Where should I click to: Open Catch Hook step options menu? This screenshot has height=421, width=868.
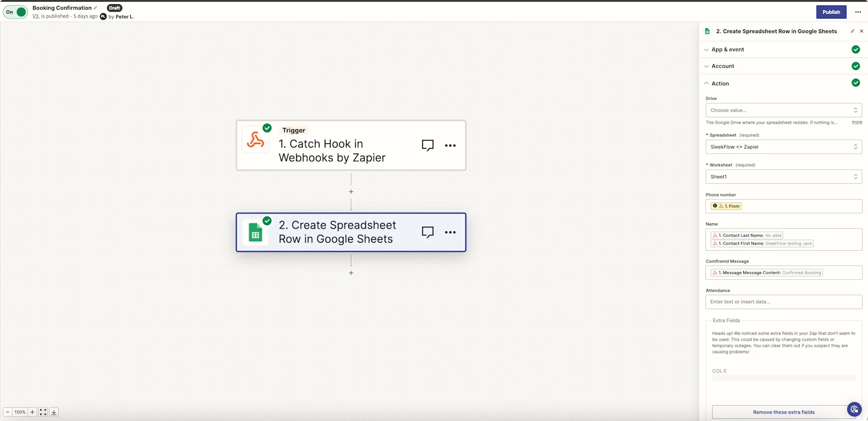(x=450, y=145)
